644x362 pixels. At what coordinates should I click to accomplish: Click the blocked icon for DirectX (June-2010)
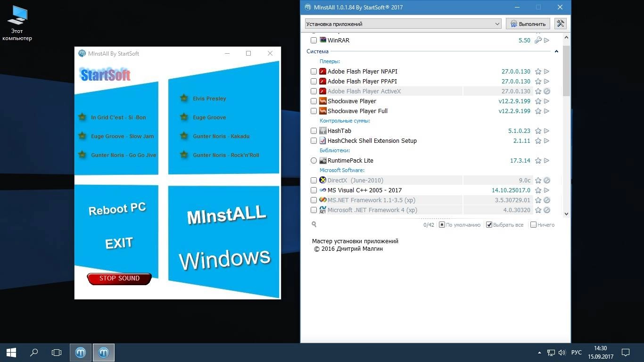547,181
